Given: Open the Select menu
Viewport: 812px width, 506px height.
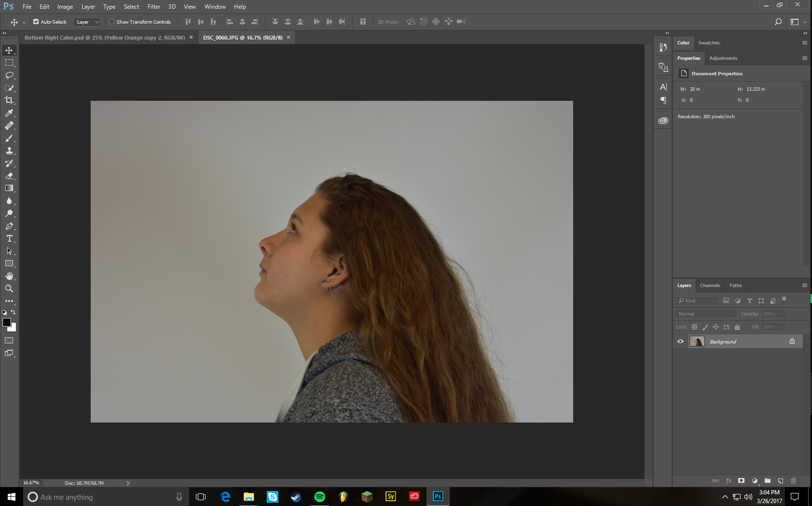Looking at the screenshot, I should tap(131, 7).
